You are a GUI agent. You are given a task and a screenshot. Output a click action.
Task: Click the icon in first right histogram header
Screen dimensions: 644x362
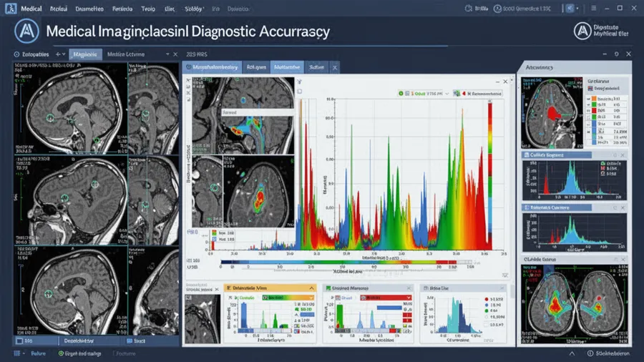point(527,155)
